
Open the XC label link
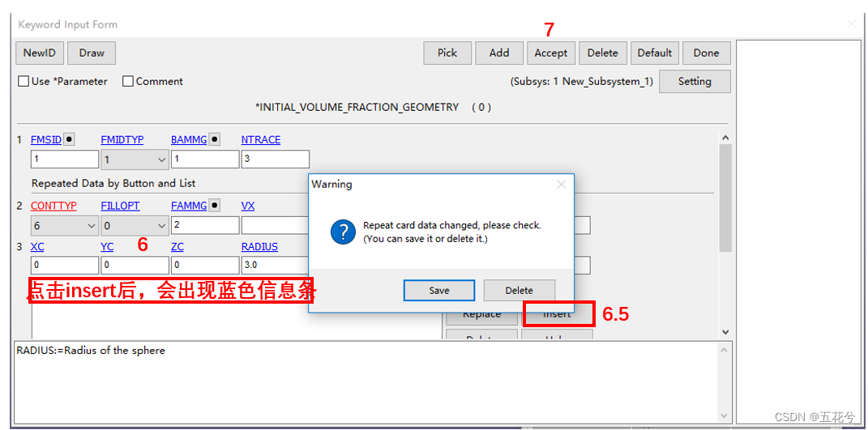(36, 247)
